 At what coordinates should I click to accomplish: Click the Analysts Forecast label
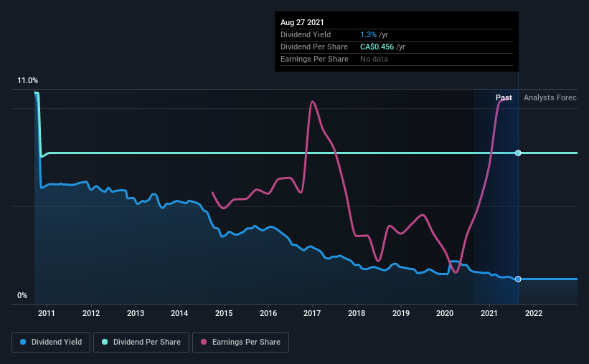click(x=551, y=97)
